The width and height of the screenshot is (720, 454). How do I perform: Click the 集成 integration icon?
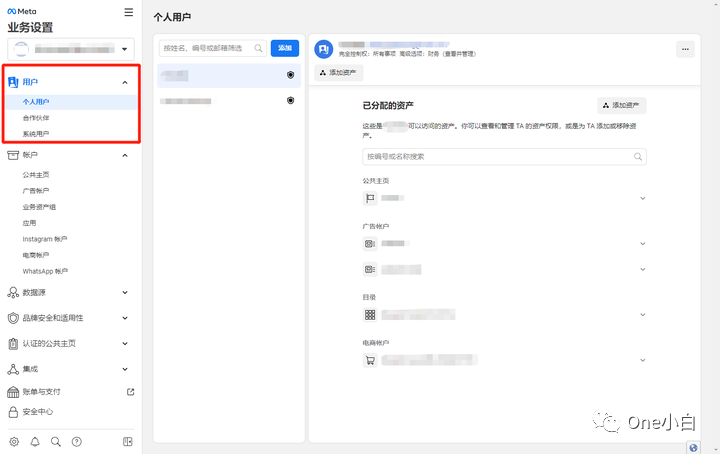click(13, 369)
